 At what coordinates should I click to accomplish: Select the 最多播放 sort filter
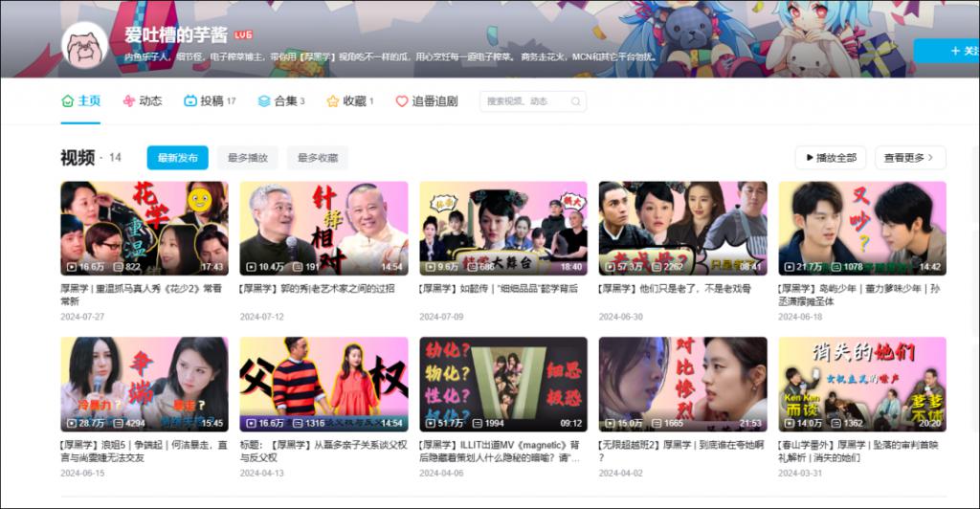(x=248, y=158)
